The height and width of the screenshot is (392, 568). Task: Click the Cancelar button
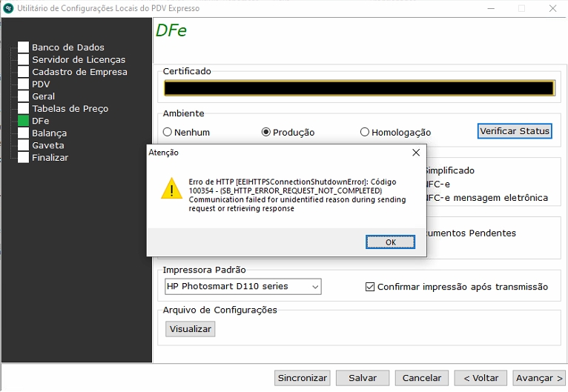[422, 378]
